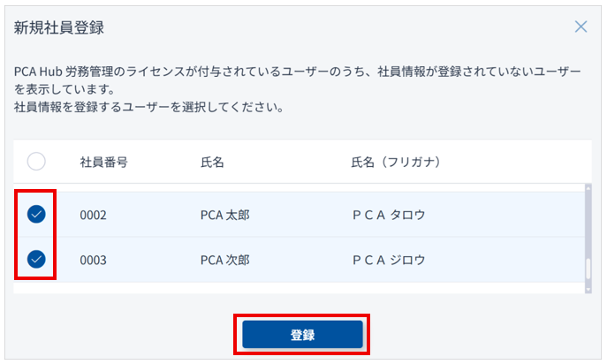Click the furigana ＰＣＡ タロウ
The image size is (607, 364).
(x=388, y=214)
